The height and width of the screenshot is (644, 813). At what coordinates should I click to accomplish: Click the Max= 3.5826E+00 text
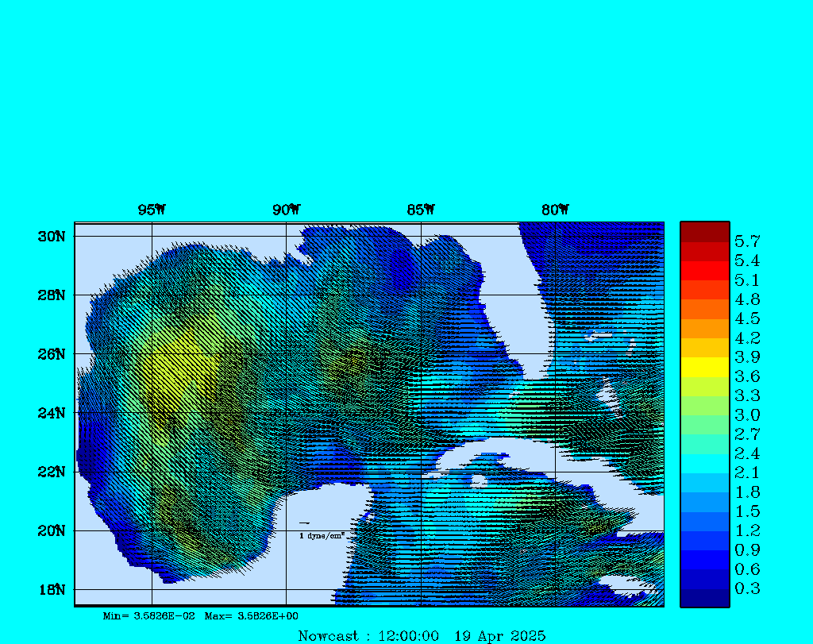(252, 616)
